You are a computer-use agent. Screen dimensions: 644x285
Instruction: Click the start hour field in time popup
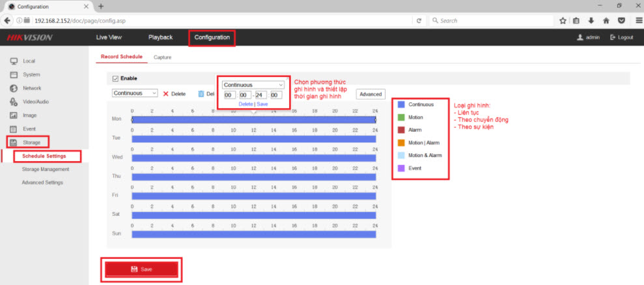click(x=229, y=95)
